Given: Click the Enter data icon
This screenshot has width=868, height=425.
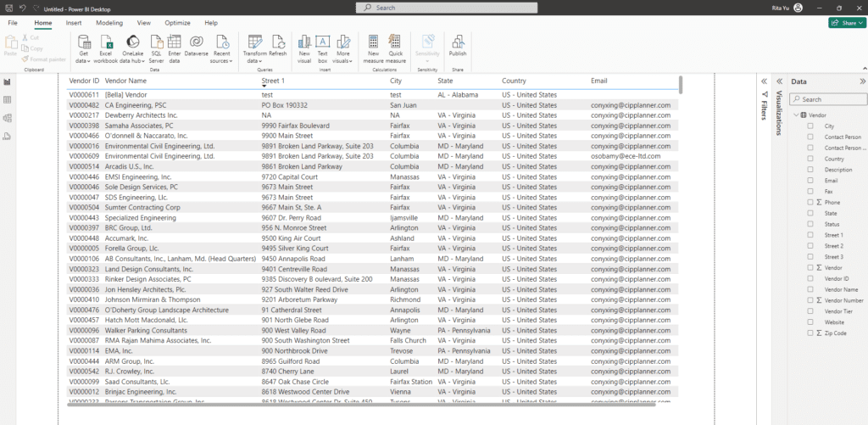Looking at the screenshot, I should coord(175,42).
